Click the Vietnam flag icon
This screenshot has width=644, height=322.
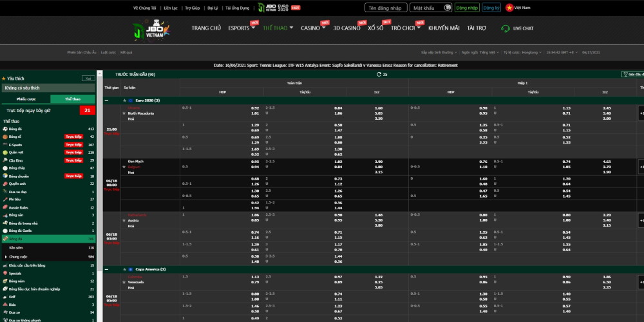[509, 7]
